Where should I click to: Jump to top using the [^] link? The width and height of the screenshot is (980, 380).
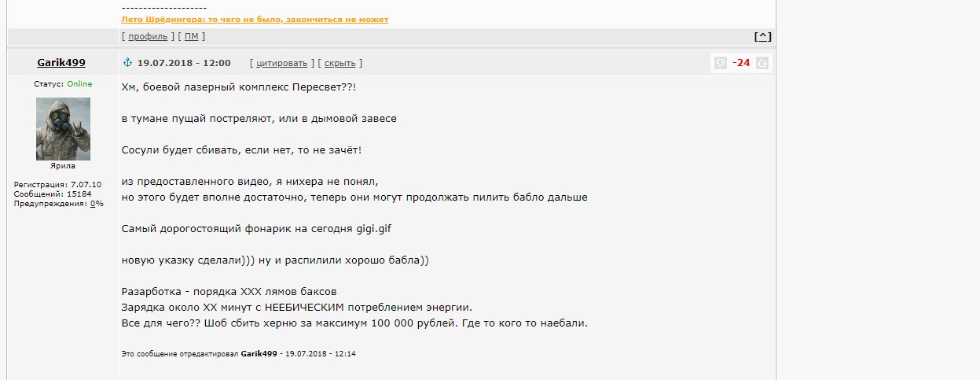(x=762, y=36)
